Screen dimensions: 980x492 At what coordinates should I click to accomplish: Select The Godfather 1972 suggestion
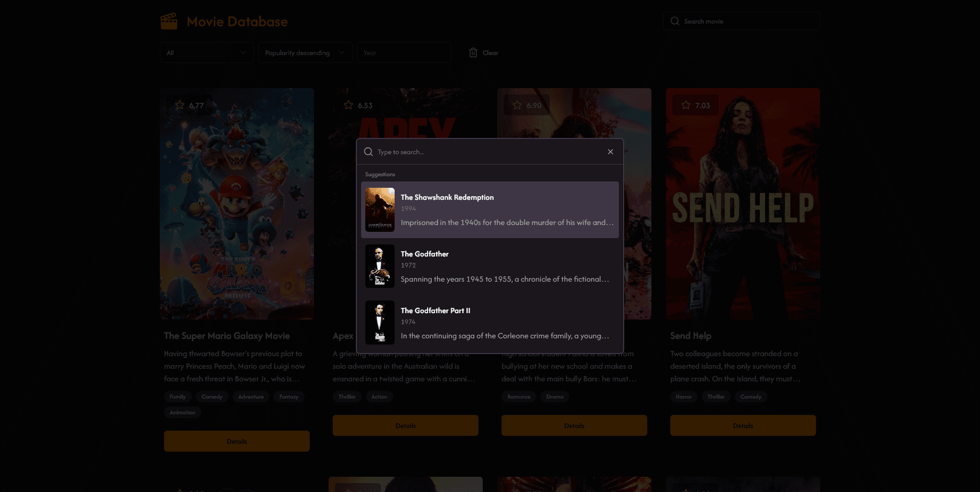tap(490, 266)
